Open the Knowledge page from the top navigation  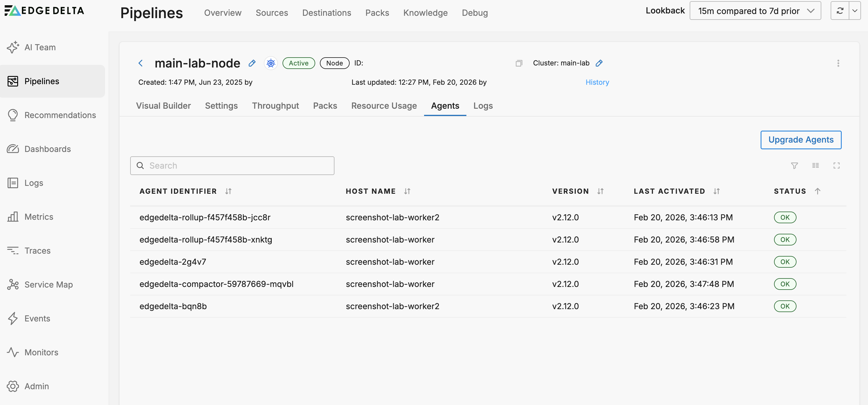click(x=425, y=13)
